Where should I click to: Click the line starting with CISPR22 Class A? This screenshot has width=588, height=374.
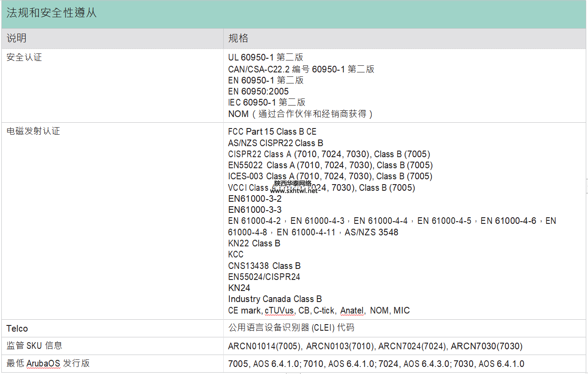[329, 154]
